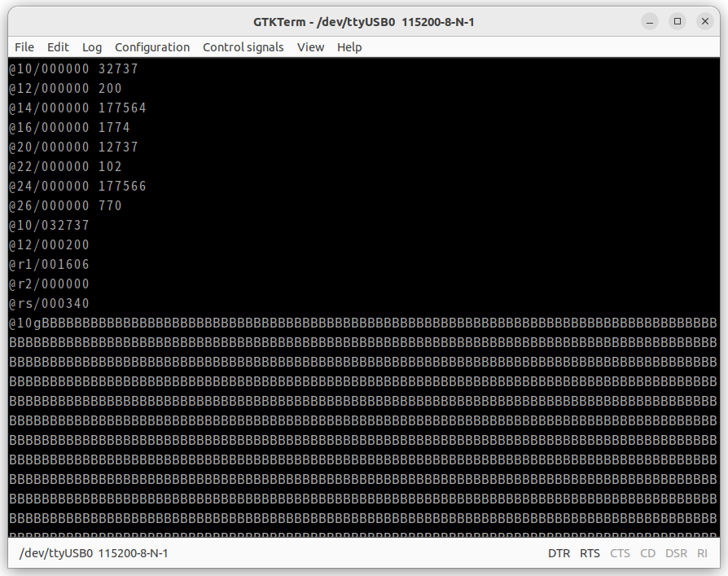Open the File menu
Image resolution: width=728 pixels, height=576 pixels.
[x=24, y=47]
